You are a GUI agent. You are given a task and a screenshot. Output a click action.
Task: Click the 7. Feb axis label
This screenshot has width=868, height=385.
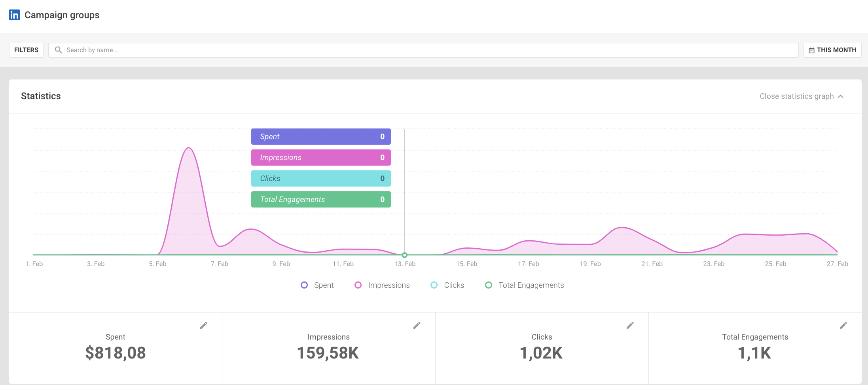tap(220, 264)
